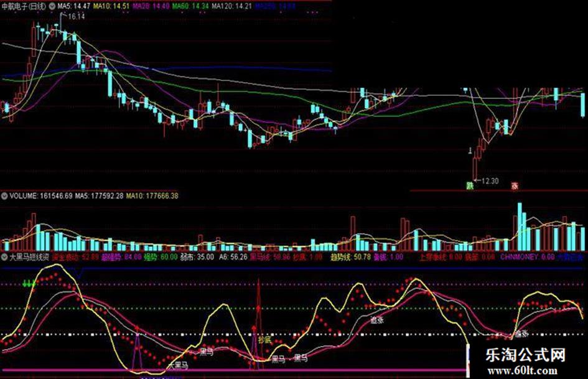Select the MA5: 14.47 value label

73,6
